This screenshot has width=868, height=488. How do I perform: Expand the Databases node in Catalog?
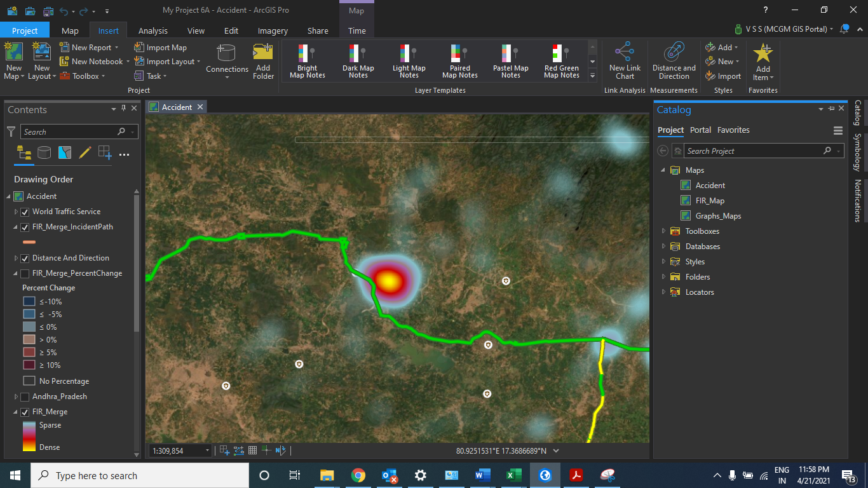[663, 246]
